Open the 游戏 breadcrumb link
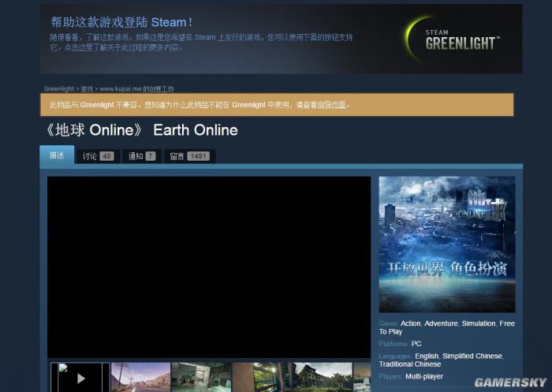The image size is (552, 392). tap(87, 89)
